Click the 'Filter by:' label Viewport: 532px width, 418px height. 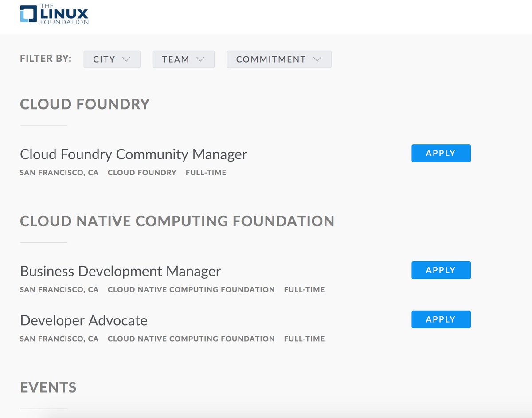(46, 59)
